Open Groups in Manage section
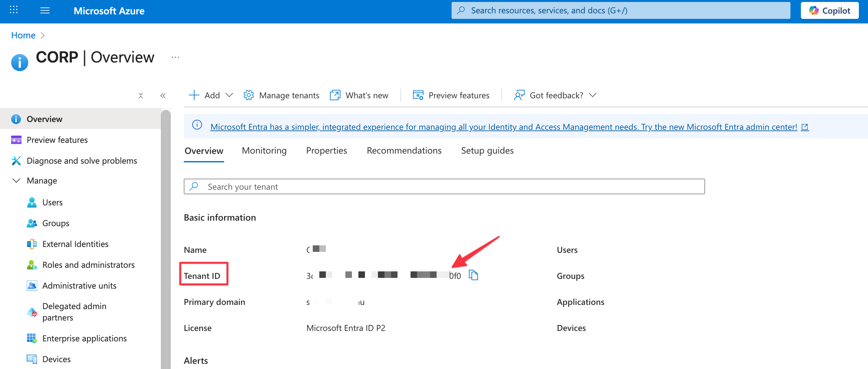868x369 pixels. point(56,223)
